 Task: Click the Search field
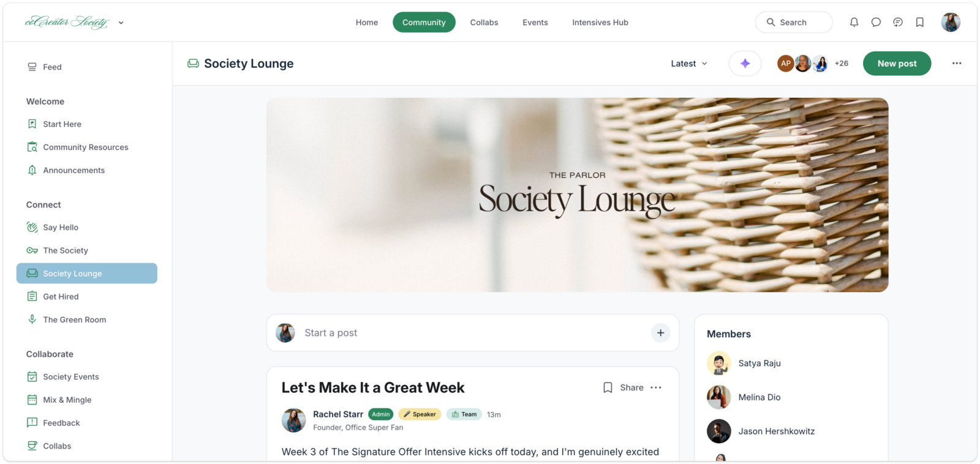coord(794,22)
